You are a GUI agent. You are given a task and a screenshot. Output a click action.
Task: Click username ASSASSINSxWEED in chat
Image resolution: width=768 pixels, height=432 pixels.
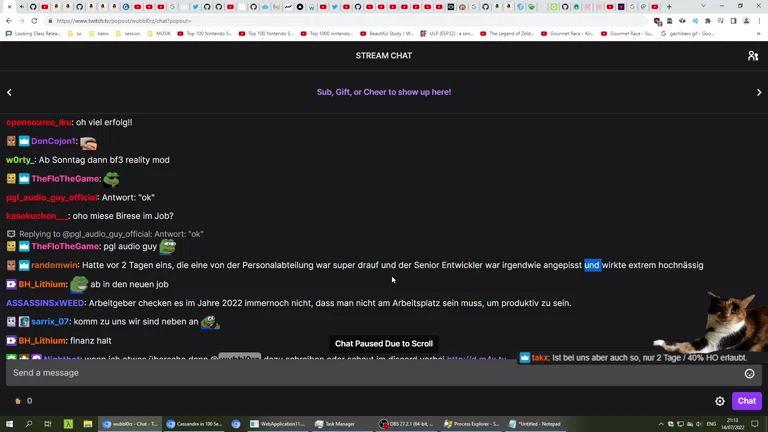[x=45, y=303]
